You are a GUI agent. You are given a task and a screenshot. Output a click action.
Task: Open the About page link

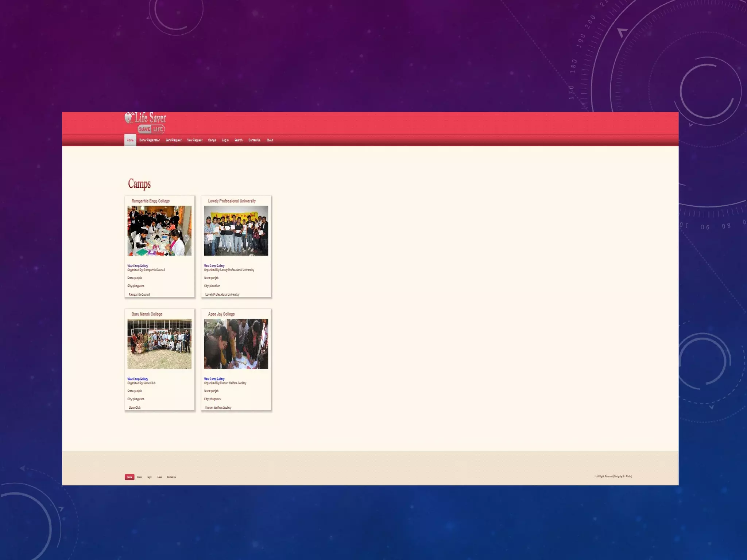click(270, 140)
